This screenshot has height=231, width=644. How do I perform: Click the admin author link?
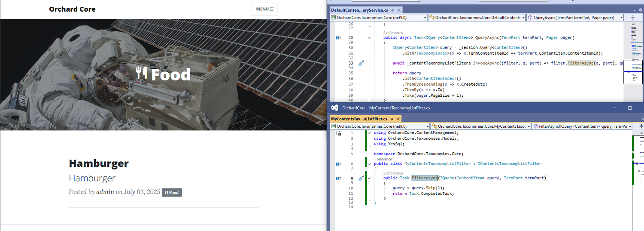[105, 192]
